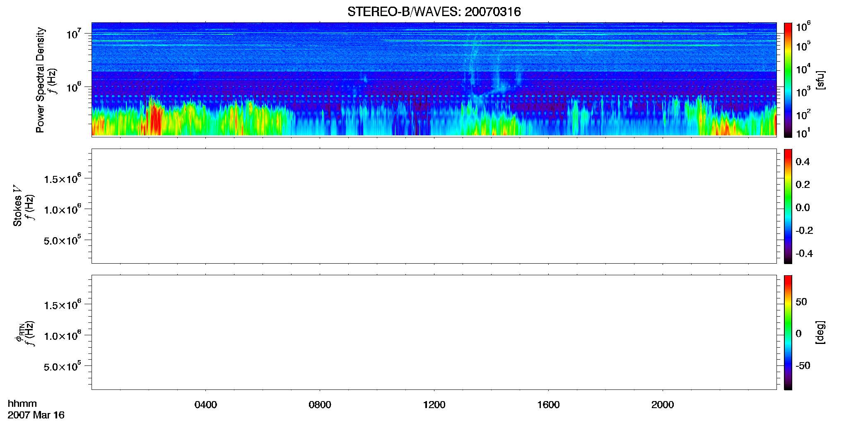This screenshot has height=447, width=868.
Task: Click the 1600 time tick label
Action: tap(548, 405)
